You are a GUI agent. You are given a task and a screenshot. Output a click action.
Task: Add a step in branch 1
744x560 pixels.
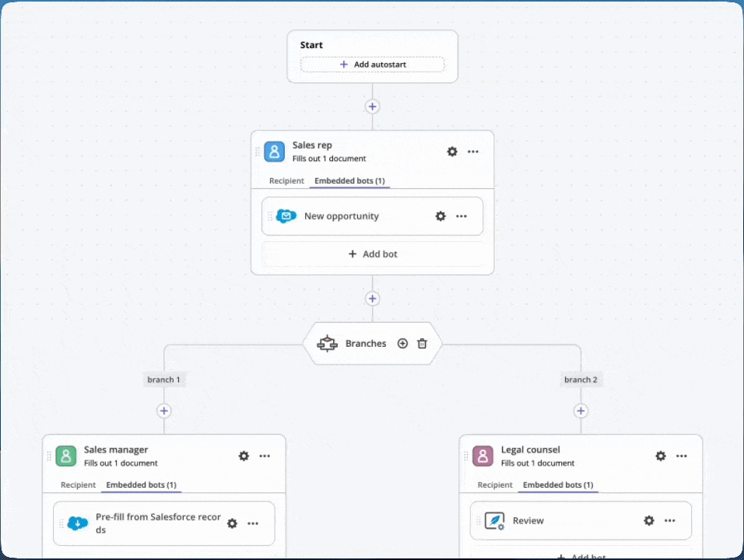click(x=163, y=411)
